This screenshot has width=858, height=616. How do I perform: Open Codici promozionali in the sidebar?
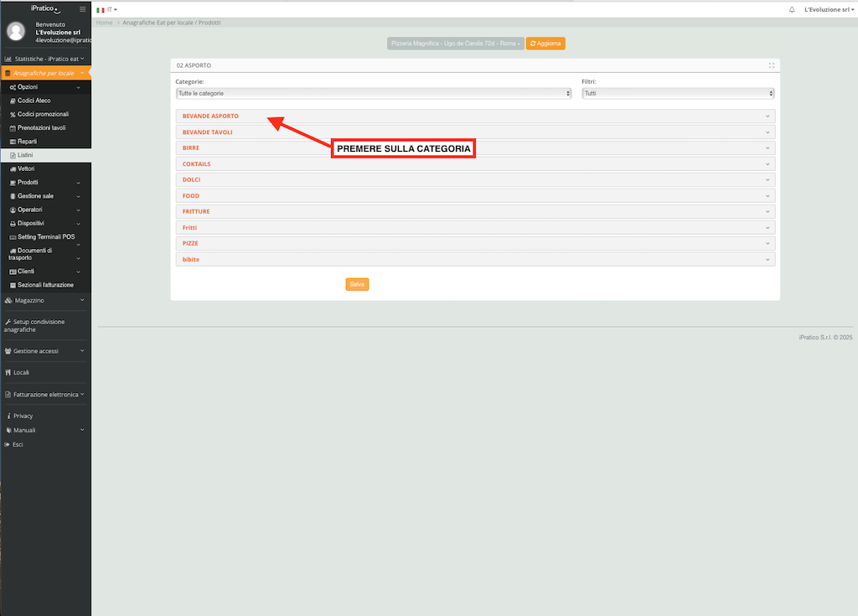coord(43,114)
